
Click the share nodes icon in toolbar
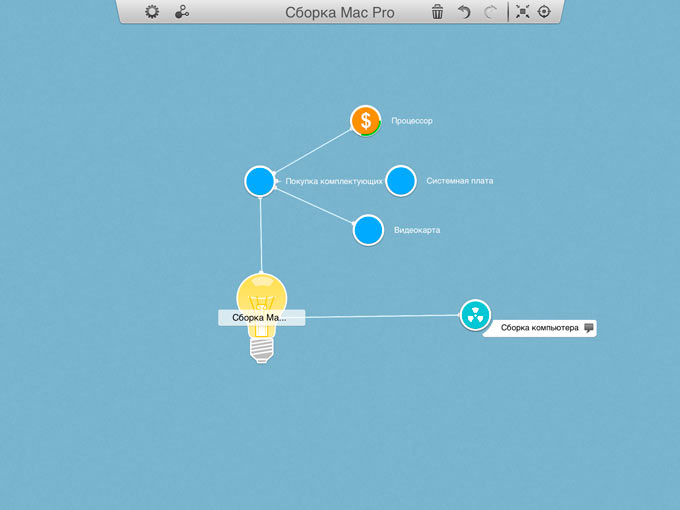point(182,12)
